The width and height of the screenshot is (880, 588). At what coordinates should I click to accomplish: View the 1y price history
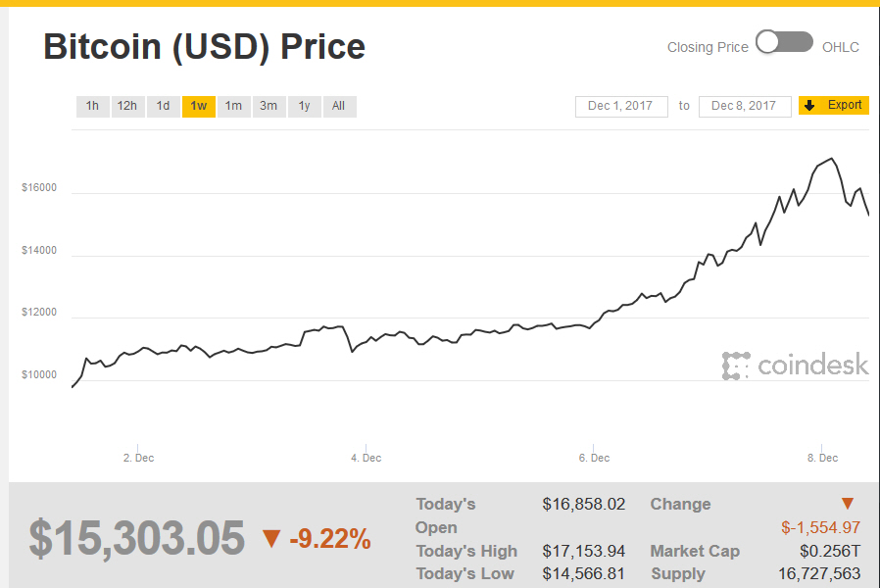[x=304, y=106]
